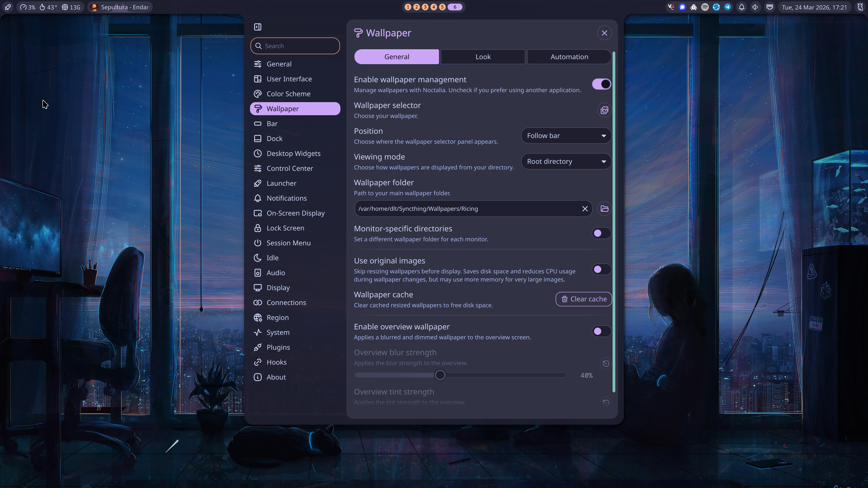This screenshot has height=488, width=868.
Task: Click the volume icon in top bar
Action: tap(755, 7)
